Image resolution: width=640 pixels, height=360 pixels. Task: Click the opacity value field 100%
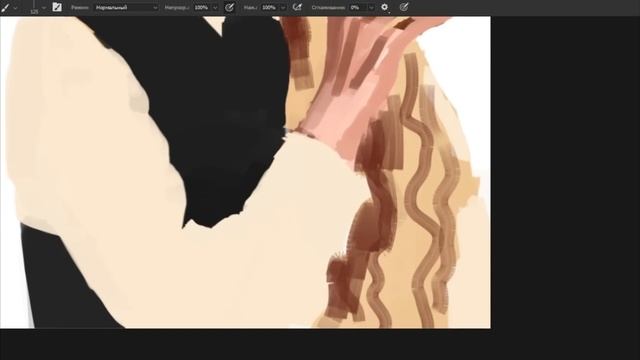point(202,7)
